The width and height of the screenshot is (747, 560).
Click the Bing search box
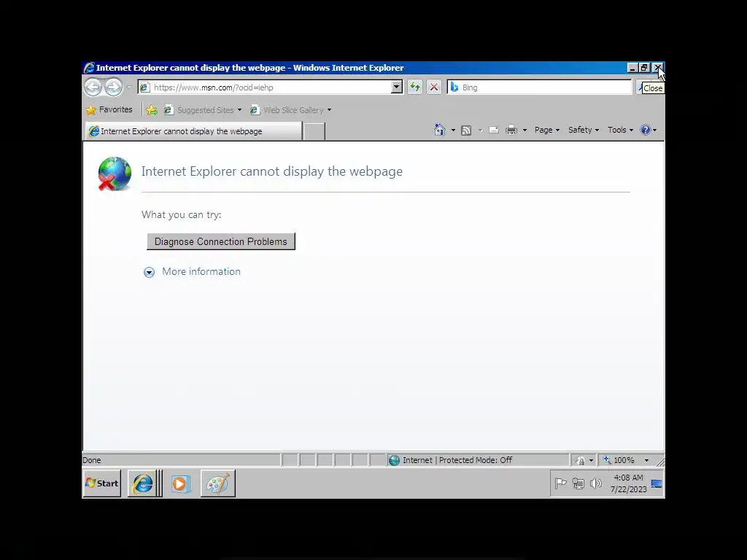539,87
